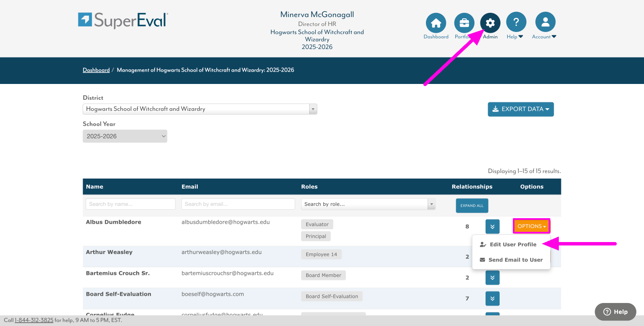This screenshot has height=326, width=644.
Task: Open the Help question mark menu
Action: [516, 23]
